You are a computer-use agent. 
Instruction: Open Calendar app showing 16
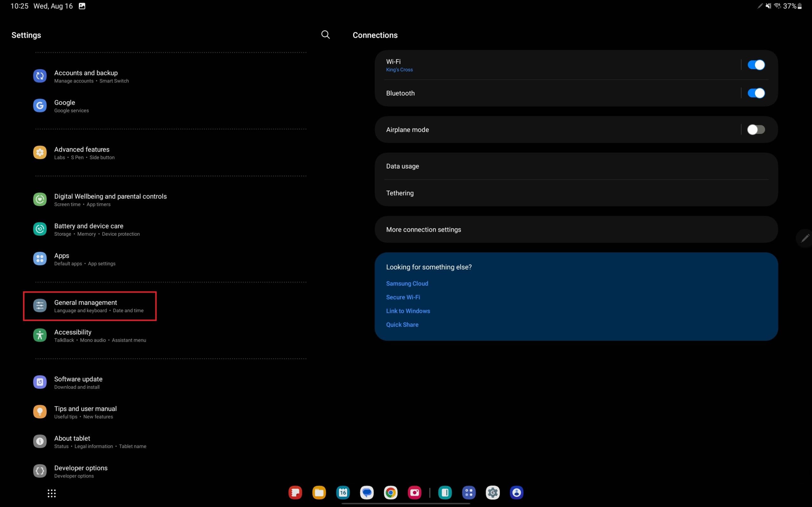click(x=343, y=493)
